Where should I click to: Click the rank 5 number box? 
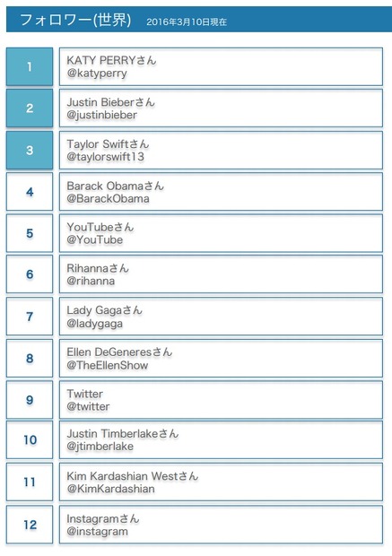pos(30,233)
